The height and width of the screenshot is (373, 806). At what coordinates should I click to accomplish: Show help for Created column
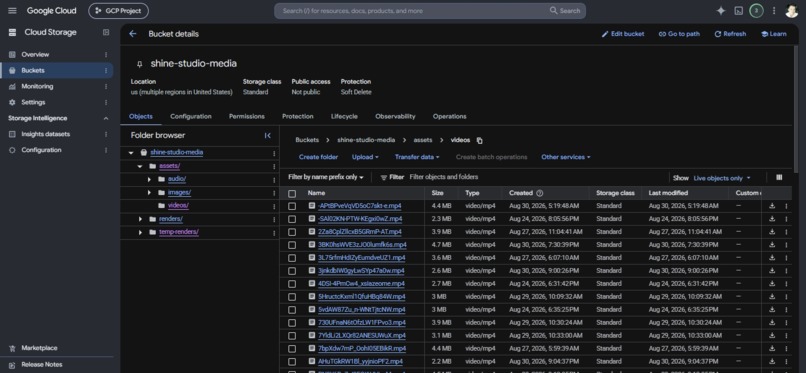tap(539, 193)
